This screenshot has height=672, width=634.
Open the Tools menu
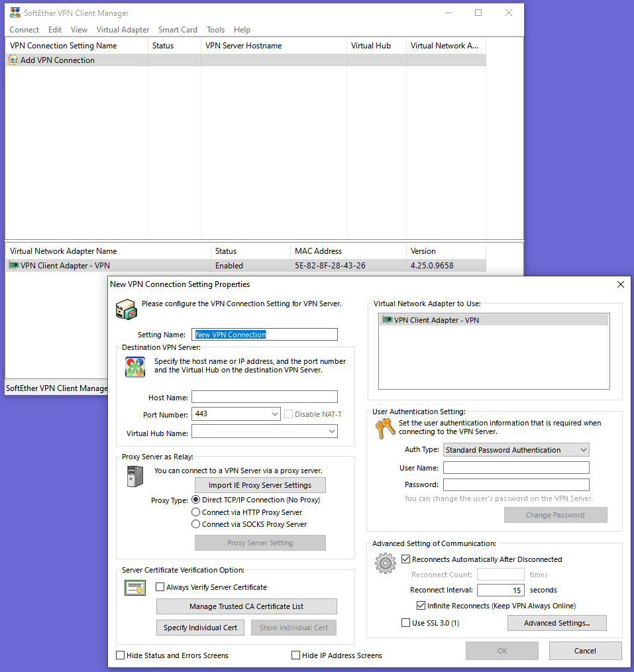(x=215, y=30)
